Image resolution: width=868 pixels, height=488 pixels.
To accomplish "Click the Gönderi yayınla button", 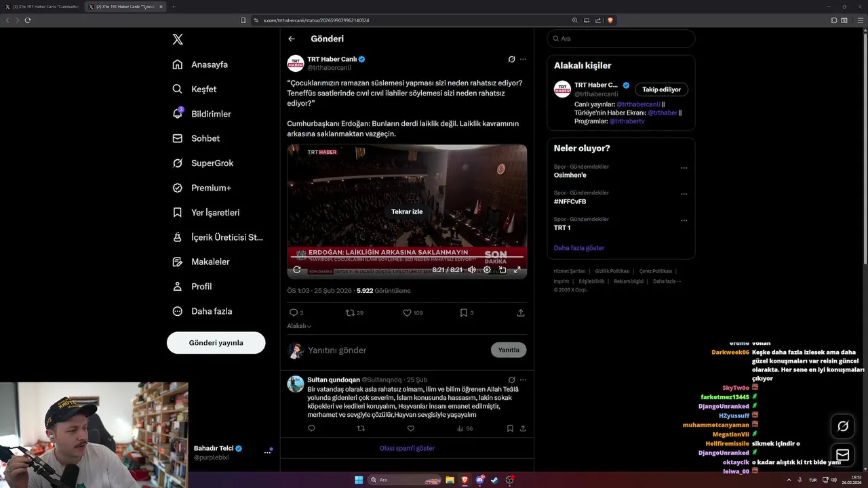I will [x=216, y=342].
